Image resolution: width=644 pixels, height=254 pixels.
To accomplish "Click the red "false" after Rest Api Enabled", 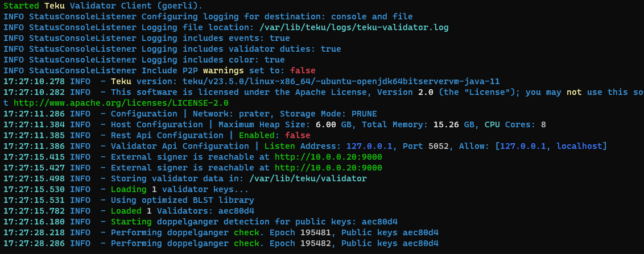I will [298, 135].
